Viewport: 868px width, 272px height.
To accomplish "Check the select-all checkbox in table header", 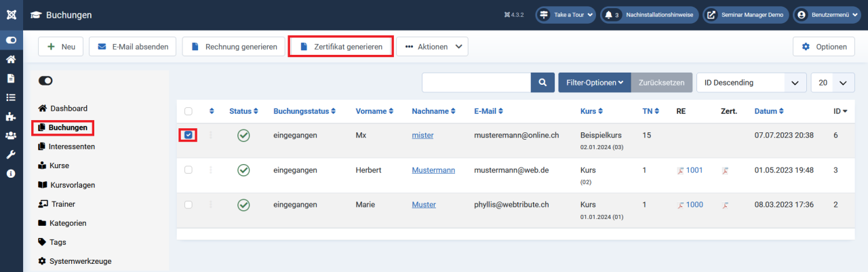I will coord(189,111).
